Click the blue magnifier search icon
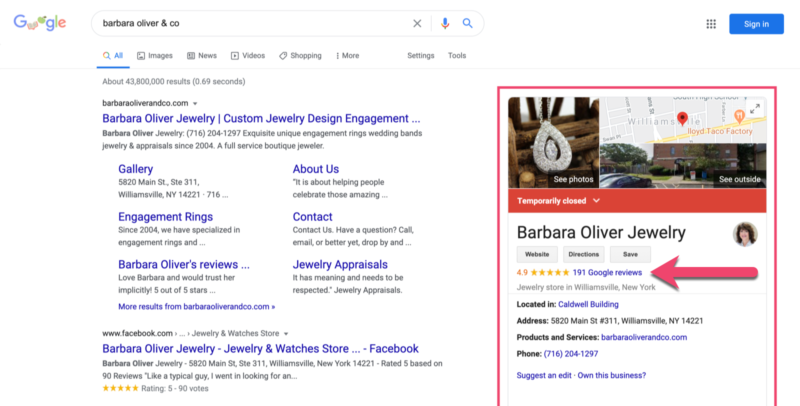Screen dimensions: 800x406 [x=467, y=23]
